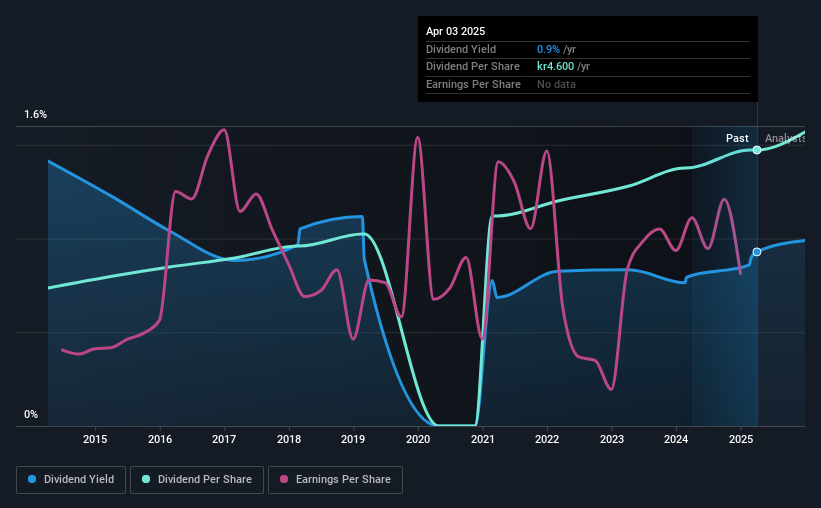Image resolution: width=821 pixels, height=508 pixels.
Task: Click the Past region label
Action: pos(737,138)
